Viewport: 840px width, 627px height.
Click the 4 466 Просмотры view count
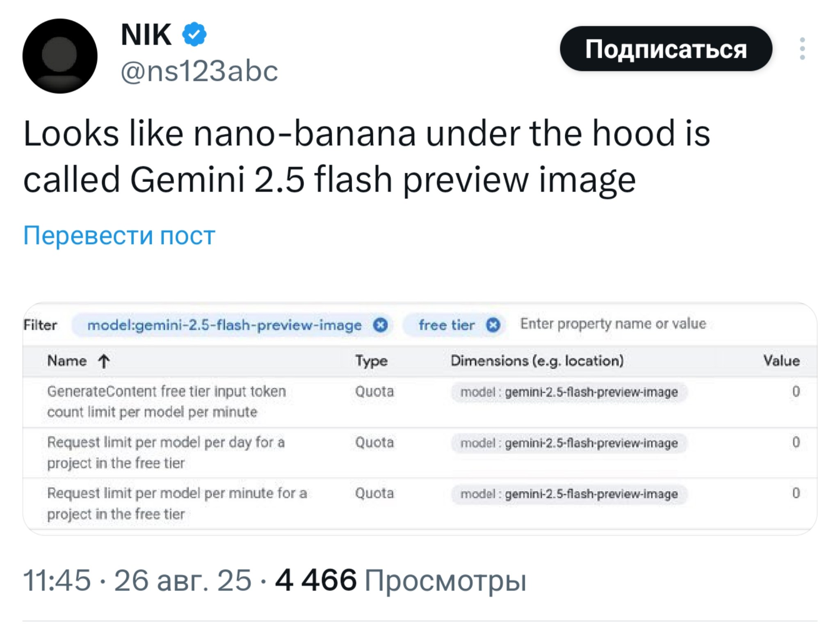click(400, 580)
